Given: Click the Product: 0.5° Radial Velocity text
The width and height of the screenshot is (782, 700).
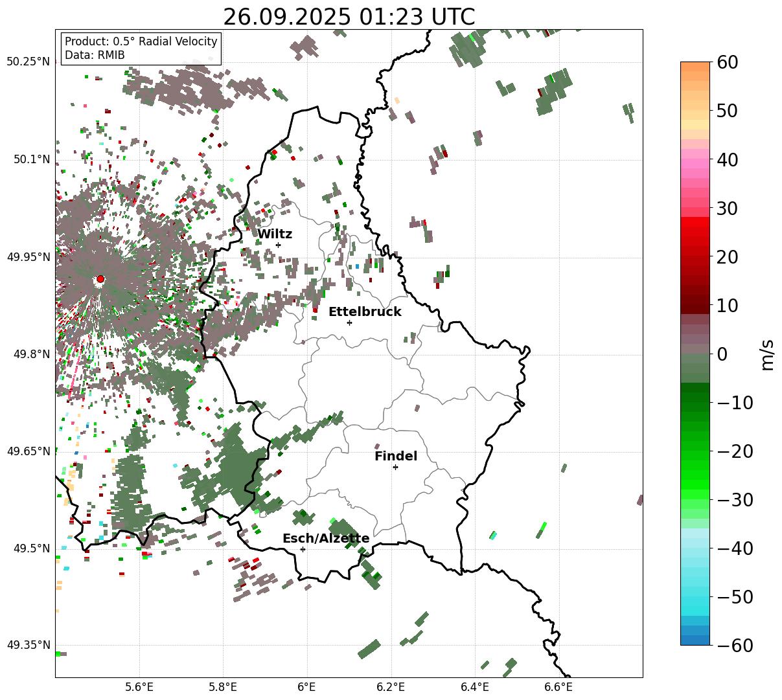Looking at the screenshot, I should (x=141, y=41).
